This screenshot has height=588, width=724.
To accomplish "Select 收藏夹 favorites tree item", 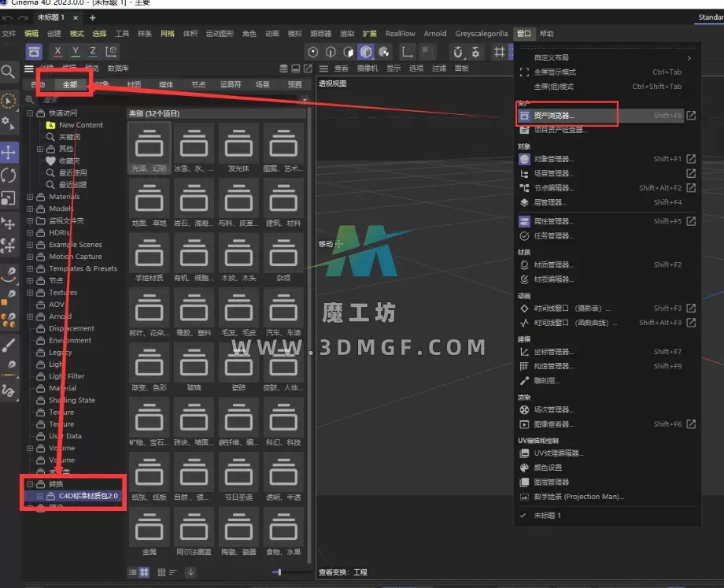I will pos(69,161).
